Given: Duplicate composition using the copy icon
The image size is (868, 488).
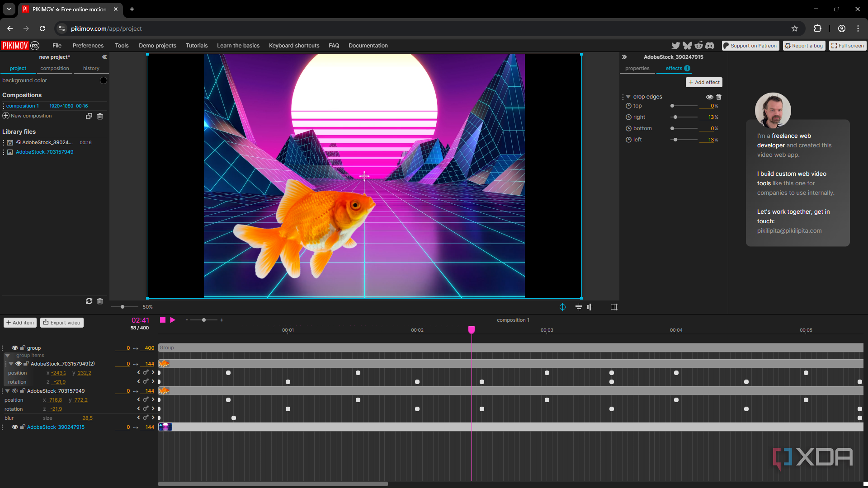Looking at the screenshot, I should click(x=89, y=116).
